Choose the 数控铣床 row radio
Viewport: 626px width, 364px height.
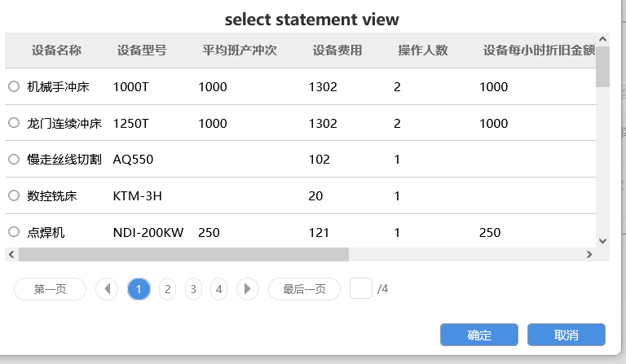(14, 195)
